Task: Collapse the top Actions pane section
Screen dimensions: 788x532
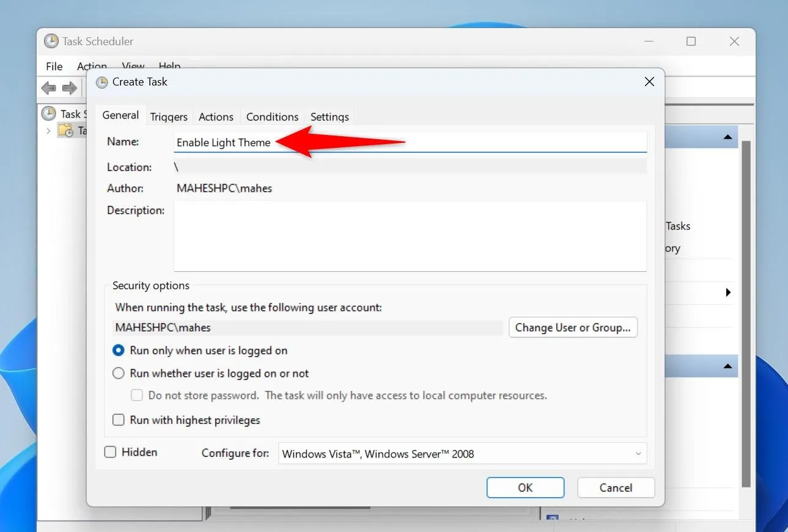Action: pyautogui.click(x=727, y=136)
